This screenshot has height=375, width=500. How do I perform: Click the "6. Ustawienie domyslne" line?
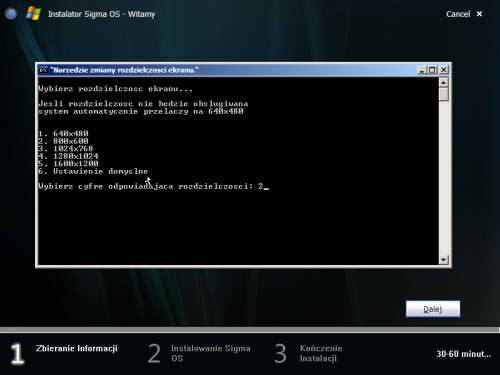(x=93, y=171)
